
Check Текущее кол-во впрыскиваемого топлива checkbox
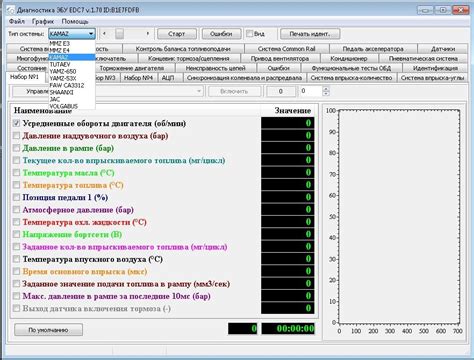(x=16, y=160)
